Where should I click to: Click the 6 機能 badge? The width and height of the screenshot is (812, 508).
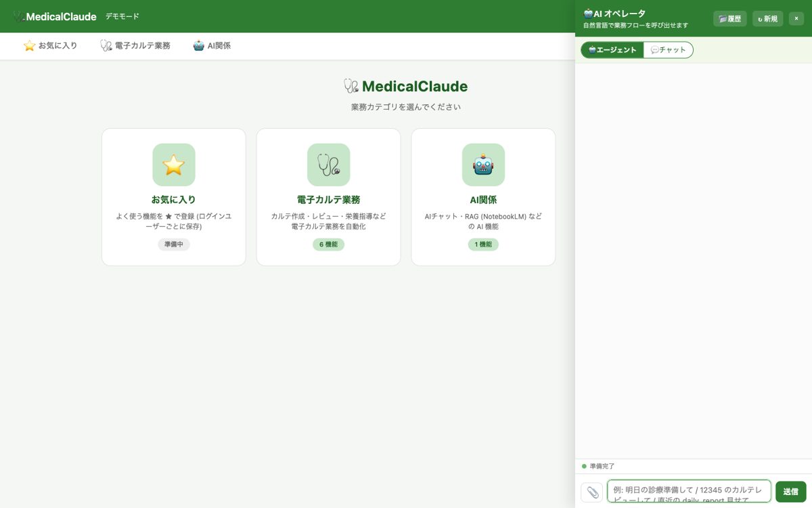328,245
